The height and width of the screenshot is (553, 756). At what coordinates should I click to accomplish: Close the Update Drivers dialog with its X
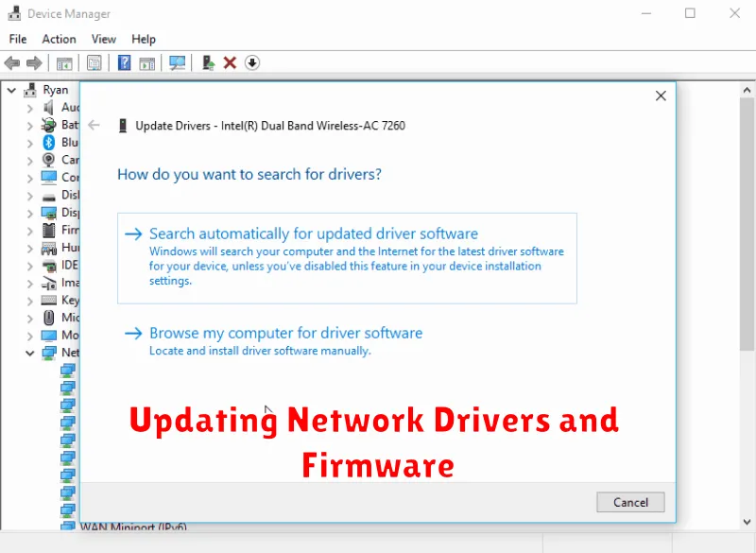661,95
